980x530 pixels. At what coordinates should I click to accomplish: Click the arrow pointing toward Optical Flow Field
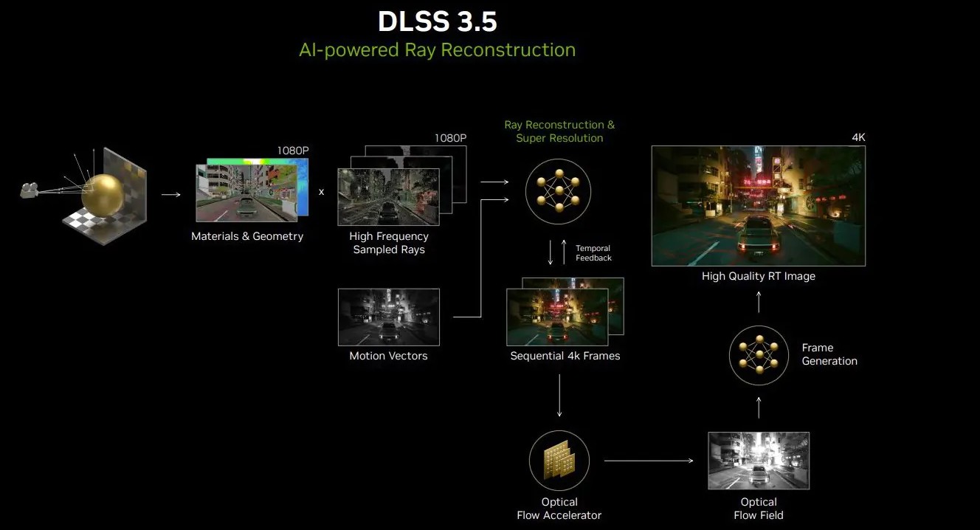click(648, 461)
